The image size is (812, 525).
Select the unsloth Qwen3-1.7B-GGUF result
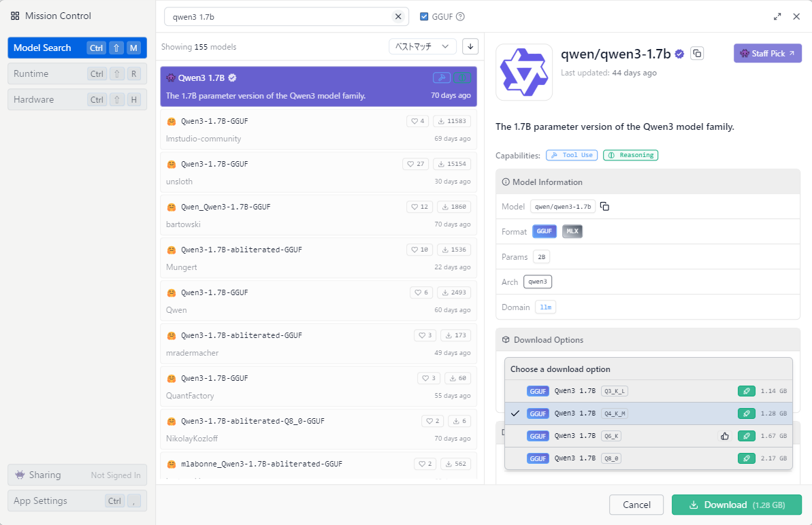319,173
